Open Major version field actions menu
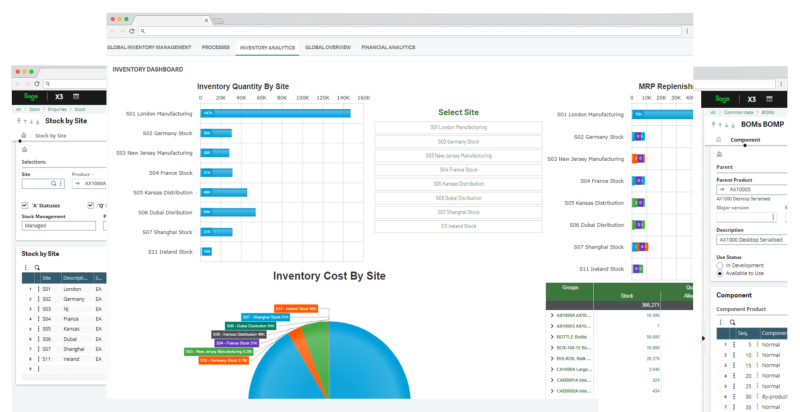The height and width of the screenshot is (412, 800). tap(773, 217)
